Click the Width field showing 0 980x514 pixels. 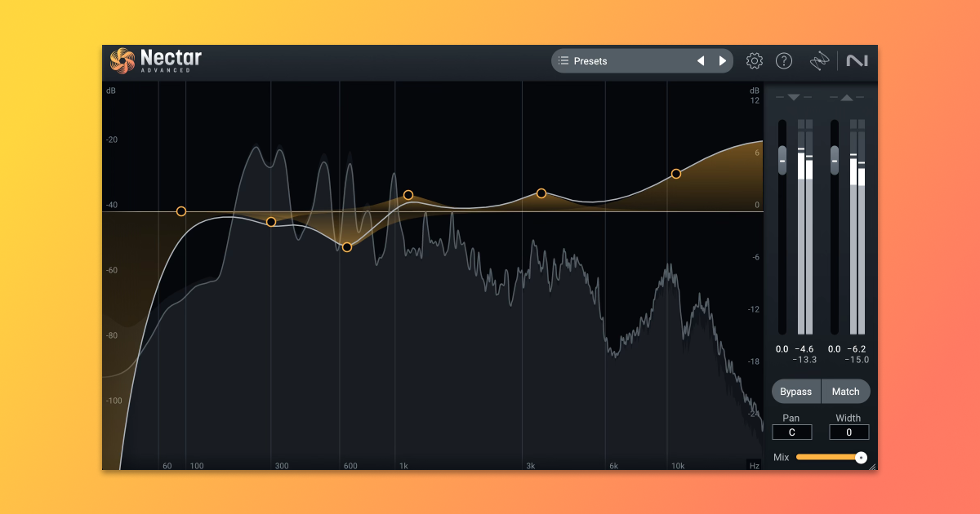point(849,432)
